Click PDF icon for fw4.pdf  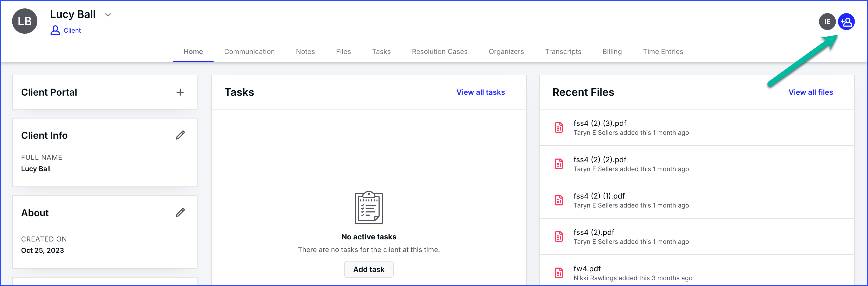pos(559,273)
